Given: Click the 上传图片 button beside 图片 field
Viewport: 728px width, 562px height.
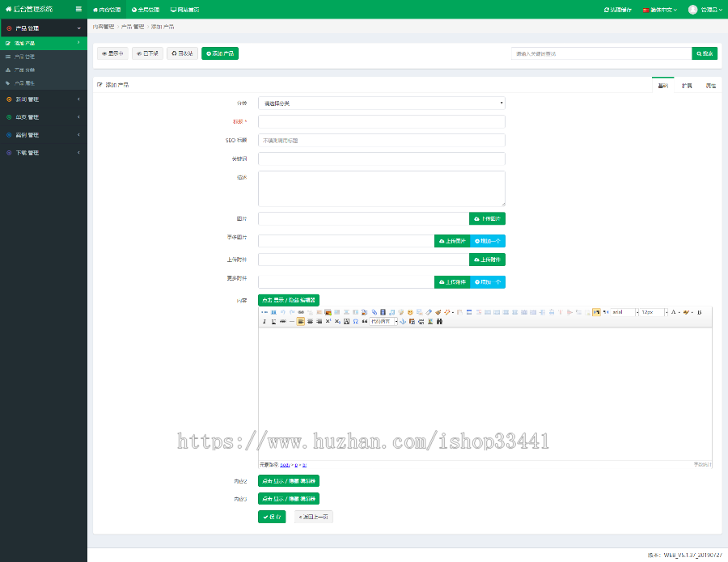Looking at the screenshot, I should point(487,218).
